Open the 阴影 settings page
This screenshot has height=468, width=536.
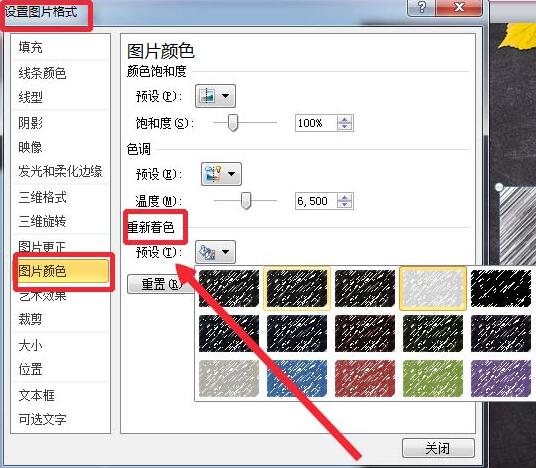(x=31, y=123)
